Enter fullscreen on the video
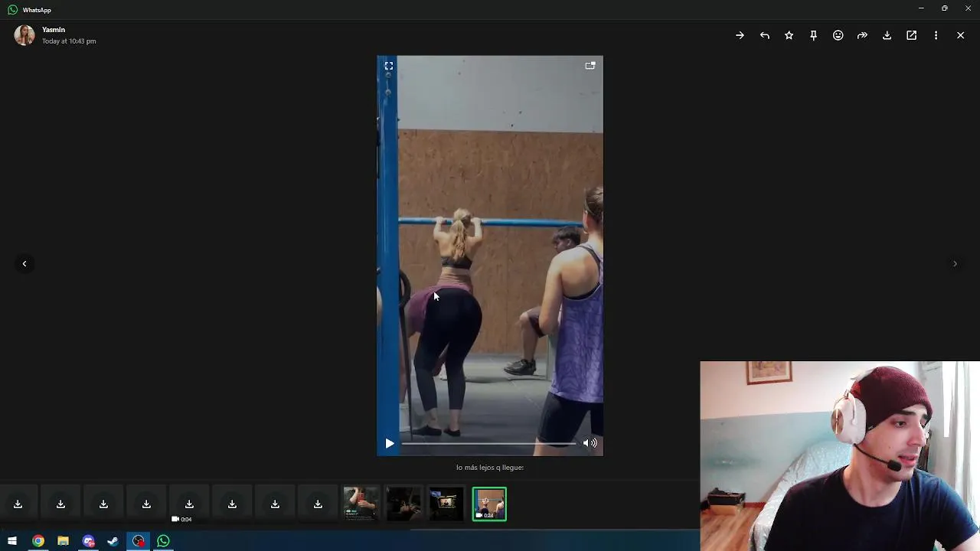 coord(389,66)
